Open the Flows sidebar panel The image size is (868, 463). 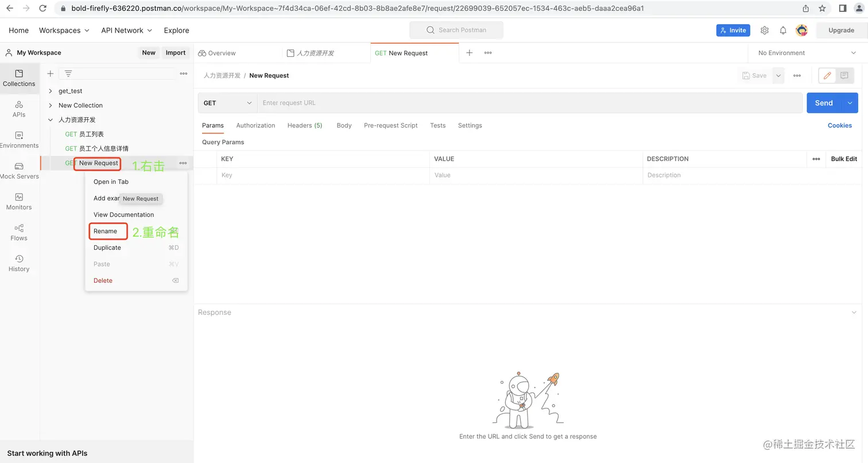pyautogui.click(x=19, y=233)
